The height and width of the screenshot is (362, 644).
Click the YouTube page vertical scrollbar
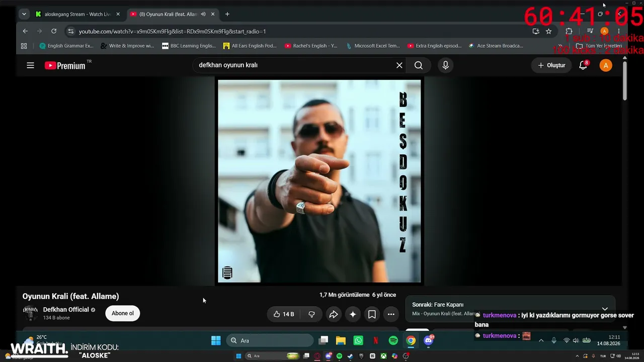(x=625, y=80)
